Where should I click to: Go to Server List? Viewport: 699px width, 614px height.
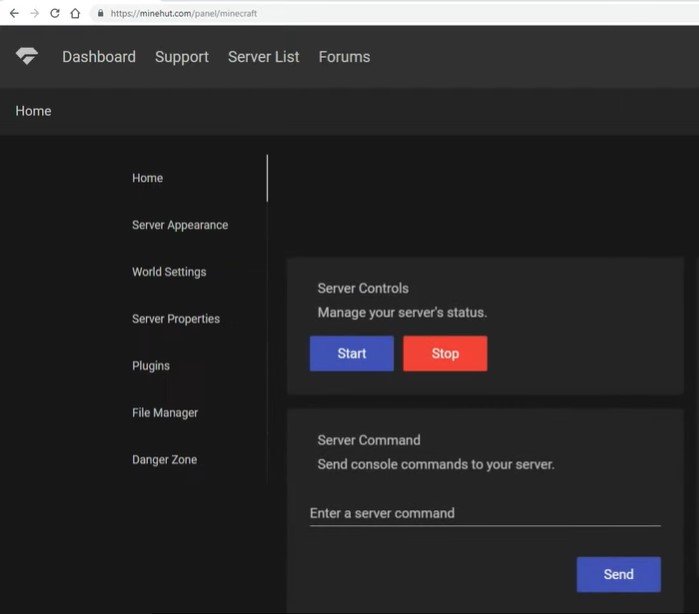click(x=263, y=57)
